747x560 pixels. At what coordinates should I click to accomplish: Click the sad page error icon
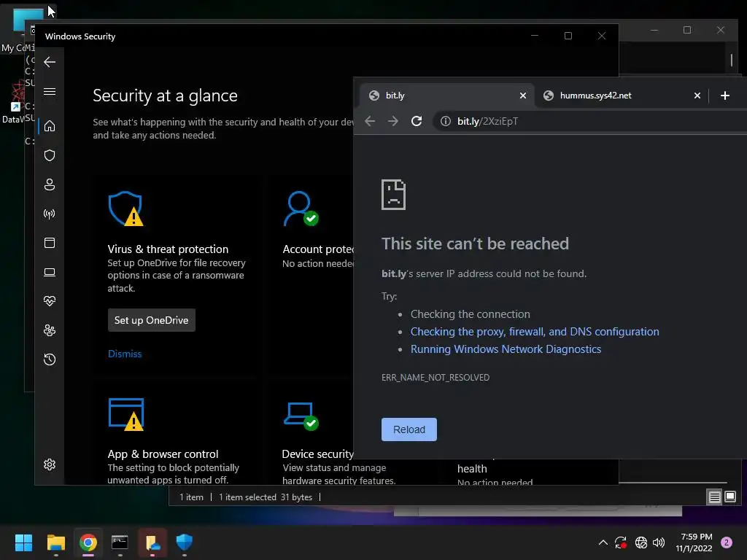click(393, 195)
